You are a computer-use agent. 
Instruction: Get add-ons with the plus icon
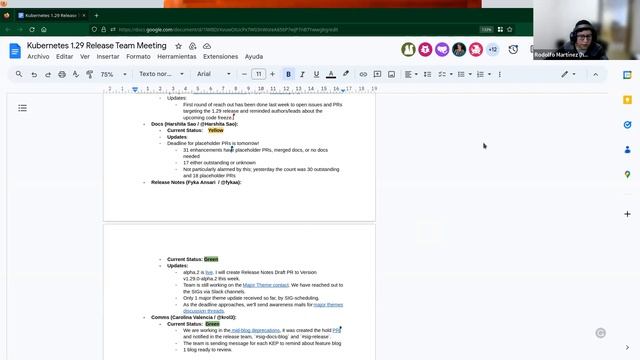[x=627, y=214]
